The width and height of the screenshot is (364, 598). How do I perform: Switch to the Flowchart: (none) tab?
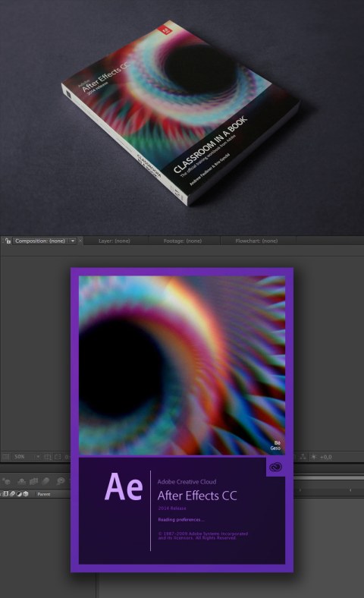[256, 241]
